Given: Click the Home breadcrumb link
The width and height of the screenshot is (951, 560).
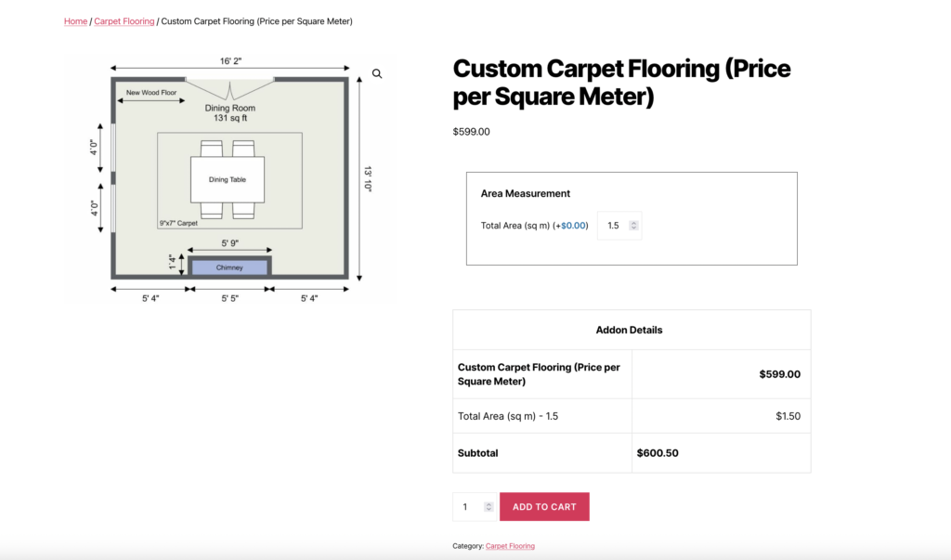Looking at the screenshot, I should pos(75,21).
